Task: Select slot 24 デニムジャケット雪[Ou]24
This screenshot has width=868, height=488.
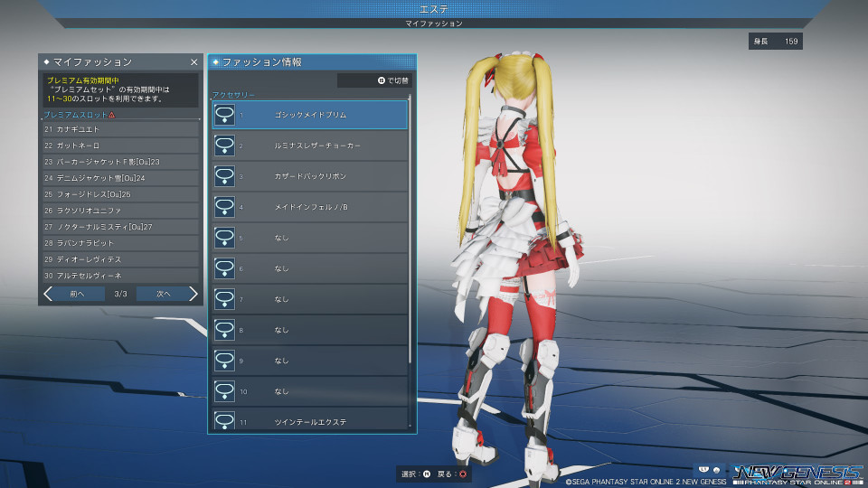Action: pyautogui.click(x=120, y=178)
